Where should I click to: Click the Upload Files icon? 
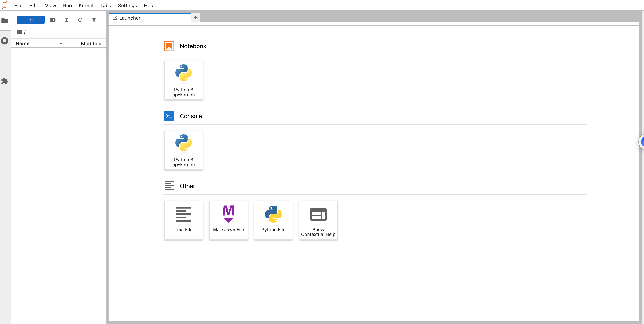(66, 20)
